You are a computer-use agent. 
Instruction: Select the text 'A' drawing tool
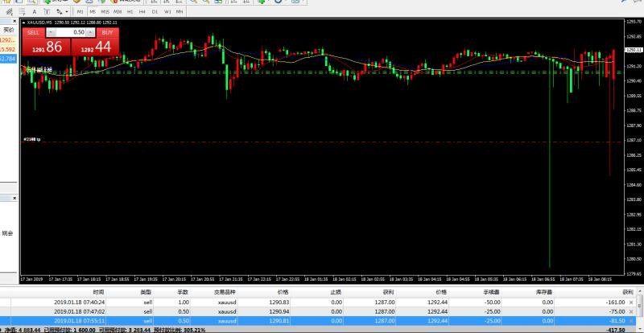35,12
